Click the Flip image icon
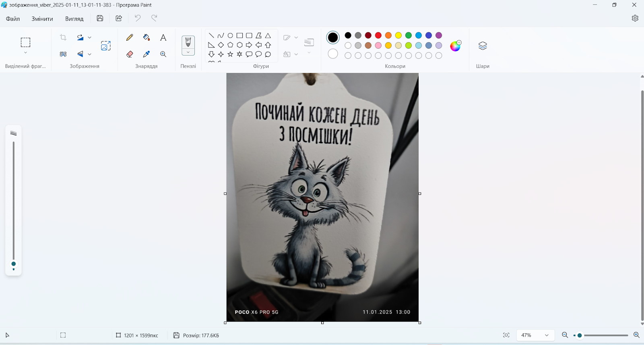Viewport: 644px width, 345px height. pyautogui.click(x=80, y=54)
